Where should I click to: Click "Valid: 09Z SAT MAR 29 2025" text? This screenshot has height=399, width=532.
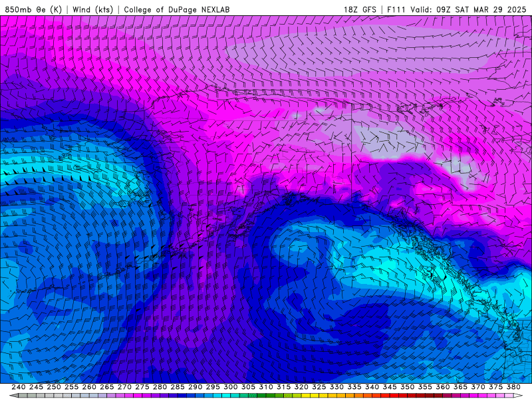(469, 9)
